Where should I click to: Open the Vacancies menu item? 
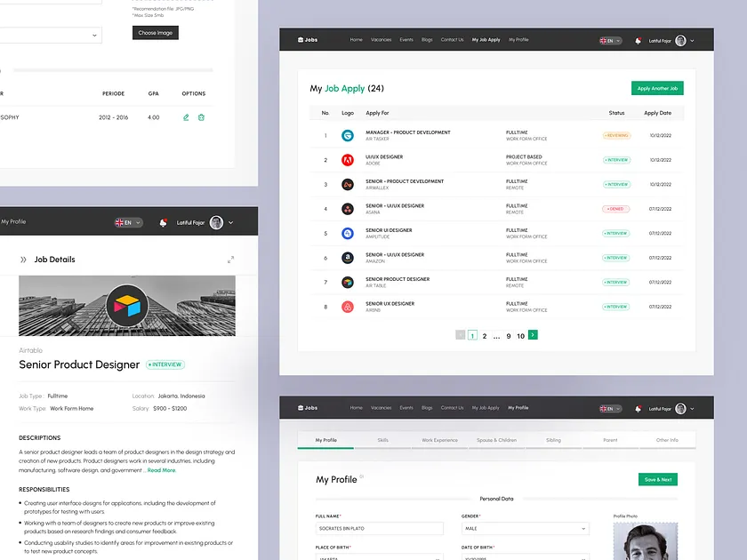pyautogui.click(x=382, y=39)
